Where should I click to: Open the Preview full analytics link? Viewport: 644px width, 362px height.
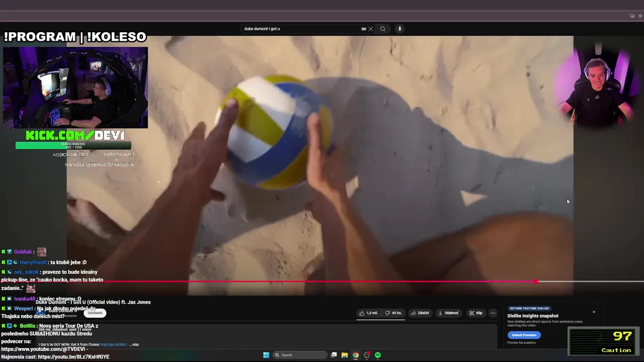521,343
